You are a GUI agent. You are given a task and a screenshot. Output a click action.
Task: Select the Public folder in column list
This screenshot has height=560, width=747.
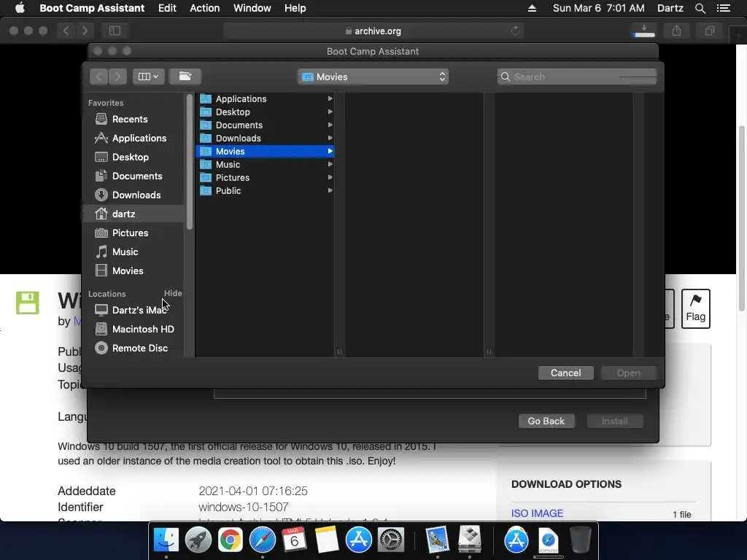(265, 190)
